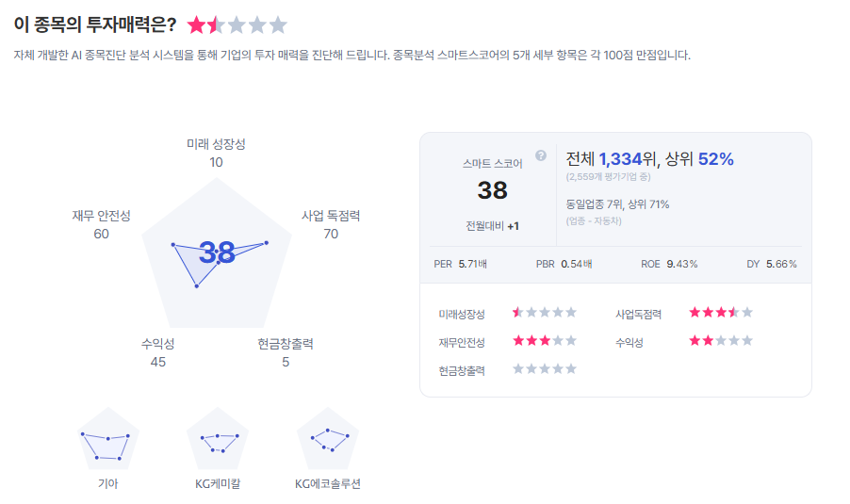The image size is (850, 504).
Task: Click the main radar chart score 38
Action: click(x=217, y=252)
